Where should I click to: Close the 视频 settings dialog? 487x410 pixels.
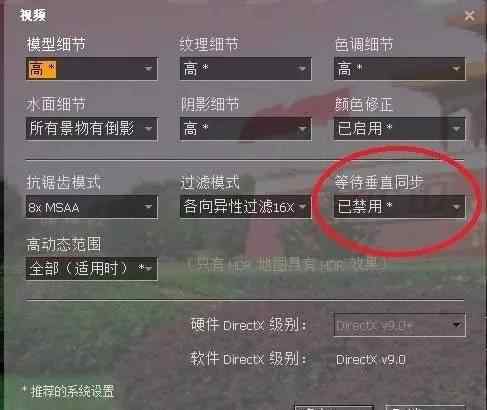click(x=469, y=15)
